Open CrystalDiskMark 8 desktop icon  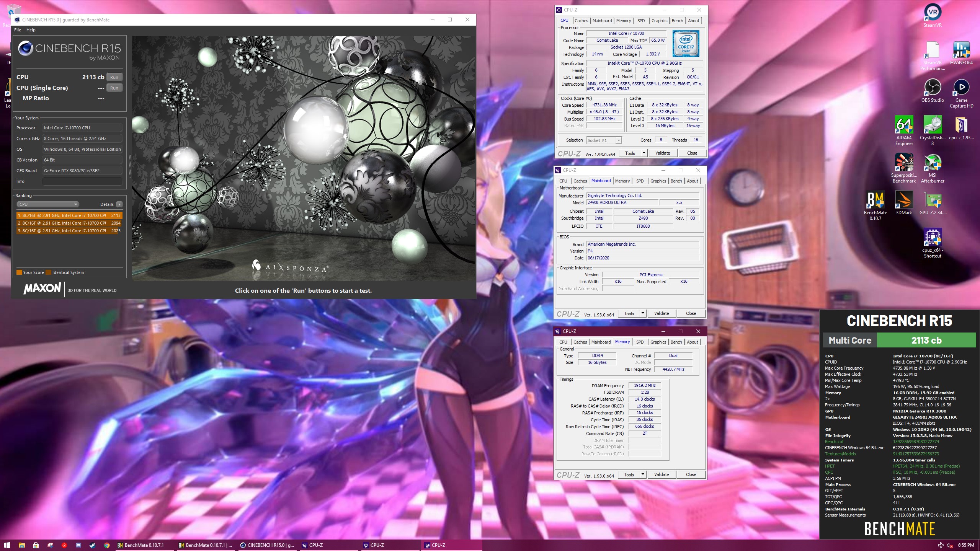(933, 130)
